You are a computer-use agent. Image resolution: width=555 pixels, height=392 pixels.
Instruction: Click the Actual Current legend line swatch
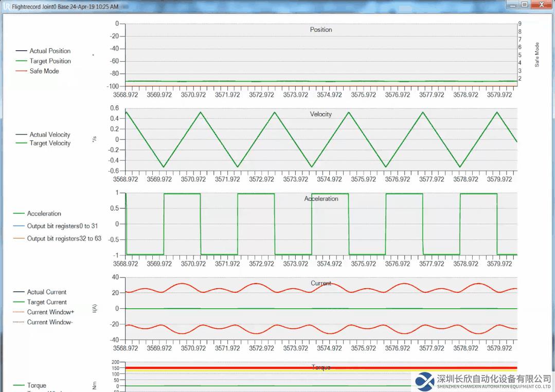click(x=20, y=292)
